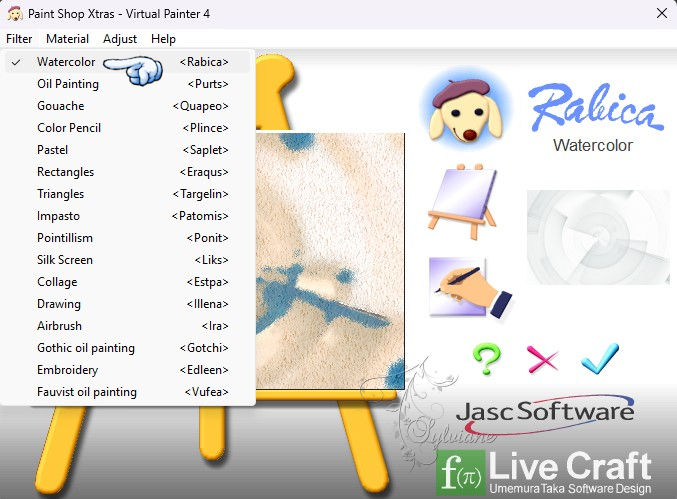Image resolution: width=677 pixels, height=499 pixels.
Task: Click the canvas on easel material icon
Action: 462,201
